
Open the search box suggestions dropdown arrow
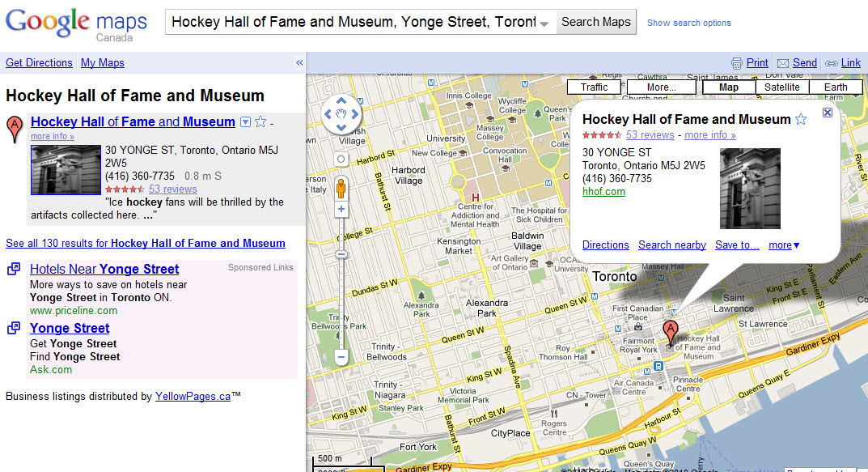click(x=544, y=23)
